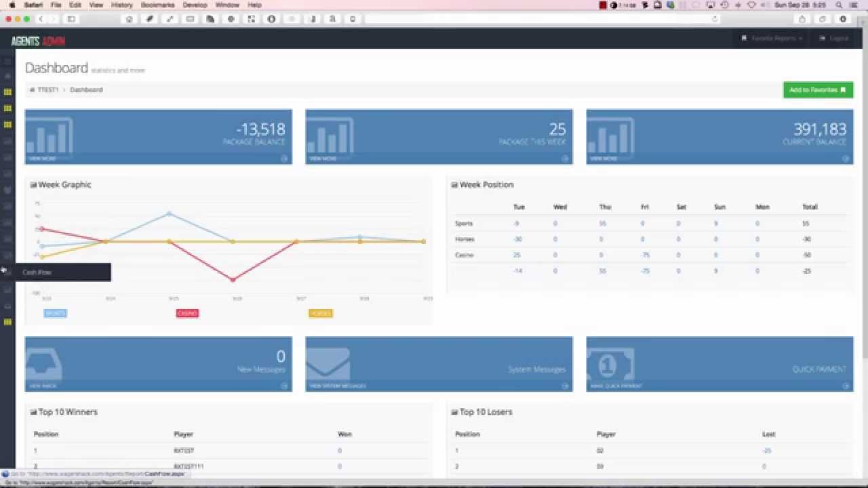
Task: Click the arrow icon on New Messages card
Action: click(284, 386)
